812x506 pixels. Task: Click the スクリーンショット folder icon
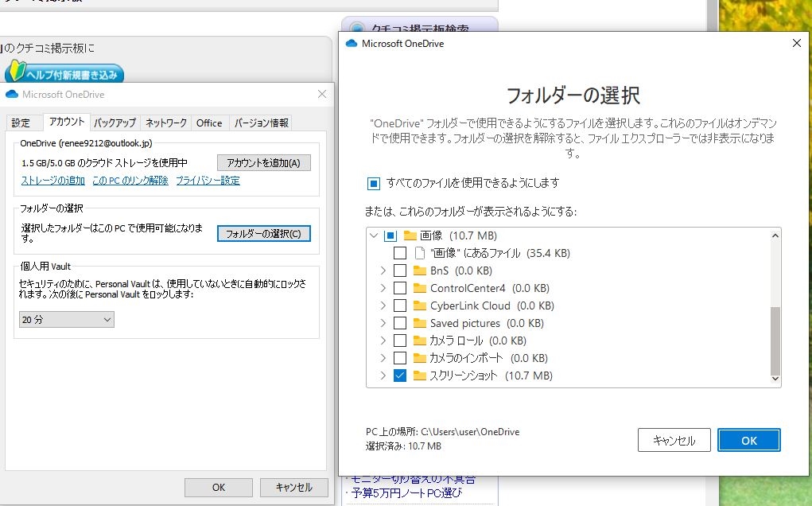coord(419,376)
